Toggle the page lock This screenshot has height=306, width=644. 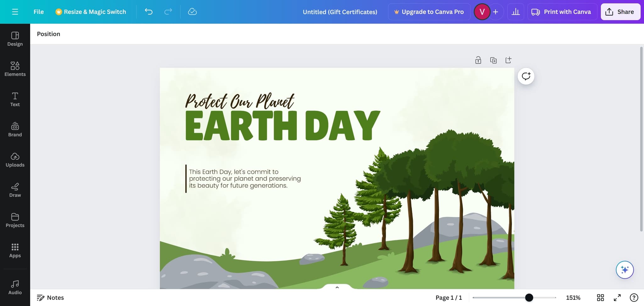pos(478,60)
